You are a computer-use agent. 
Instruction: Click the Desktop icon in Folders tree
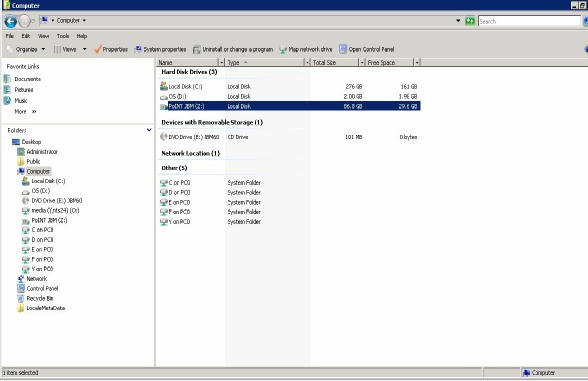point(16,142)
